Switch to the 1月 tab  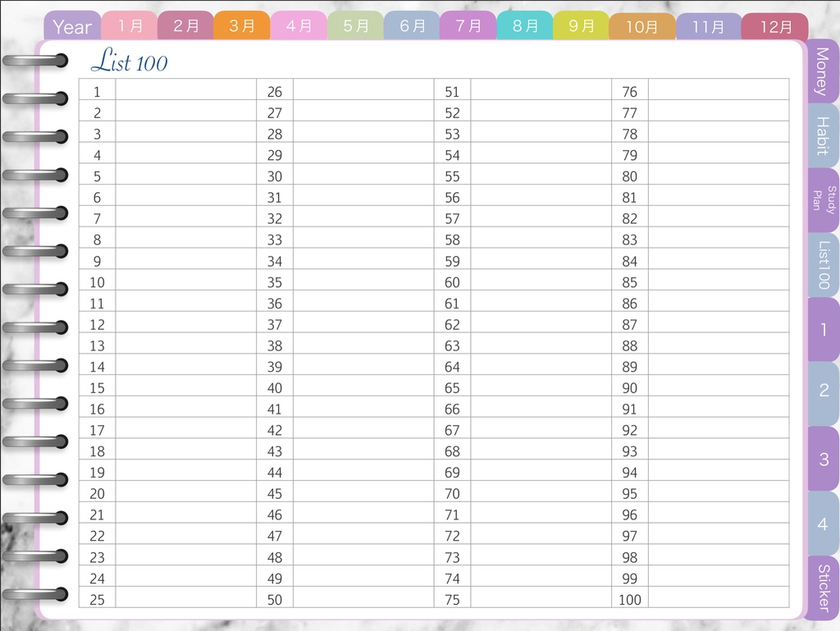pos(130,25)
